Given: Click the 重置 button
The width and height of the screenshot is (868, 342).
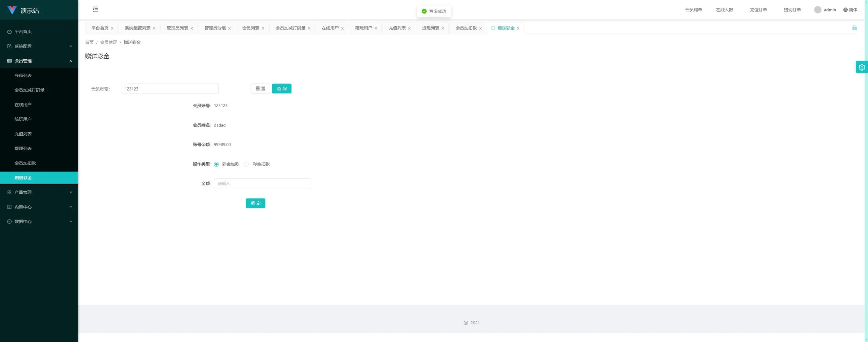Looking at the screenshot, I should pos(260,89).
